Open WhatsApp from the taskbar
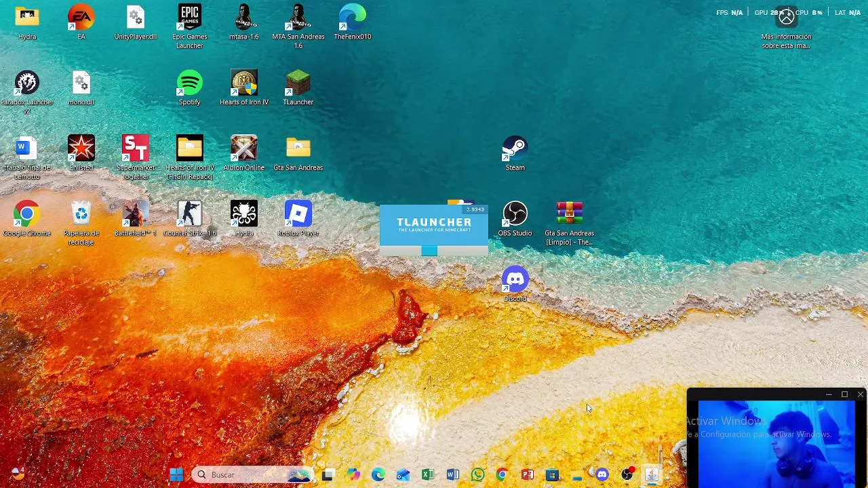This screenshot has width=868, height=488. pos(477,474)
